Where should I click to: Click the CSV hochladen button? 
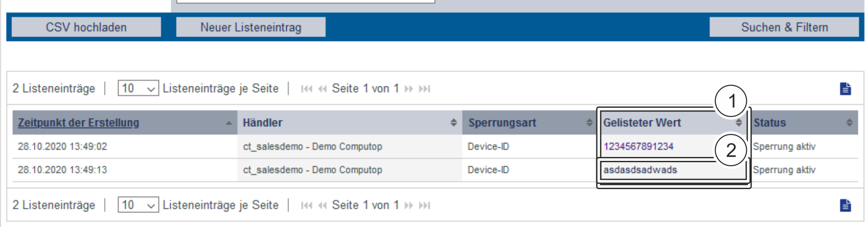[x=86, y=27]
